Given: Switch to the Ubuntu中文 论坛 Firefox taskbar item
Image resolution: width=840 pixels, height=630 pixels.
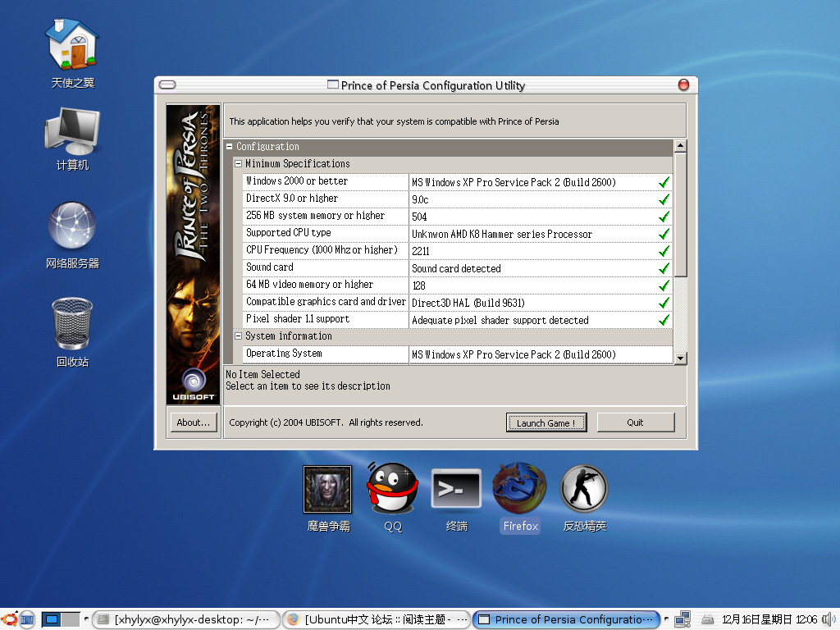Looking at the screenshot, I should click(x=376, y=620).
